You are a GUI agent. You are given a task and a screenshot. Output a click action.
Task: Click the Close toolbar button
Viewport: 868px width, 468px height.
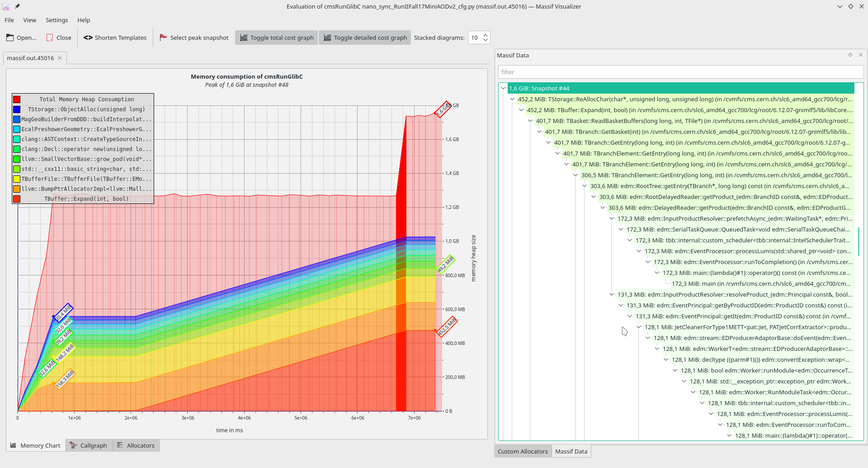click(x=59, y=38)
